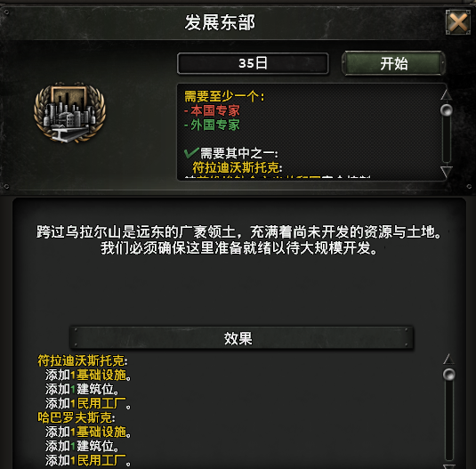This screenshot has width=476, height=469.
Task: Click 哈巴罗夫斯克 state name in effects
Action: tap(75, 417)
